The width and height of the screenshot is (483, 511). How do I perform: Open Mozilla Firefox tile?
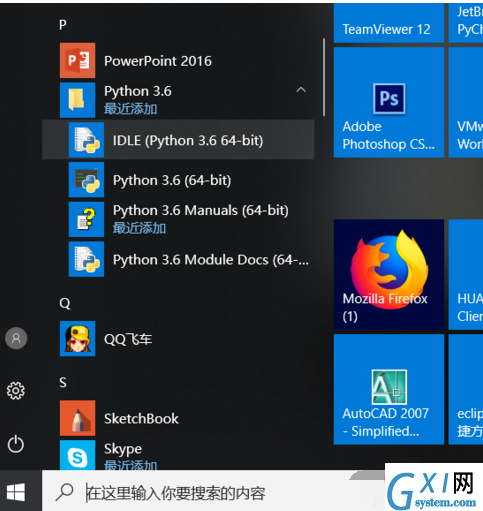[389, 275]
